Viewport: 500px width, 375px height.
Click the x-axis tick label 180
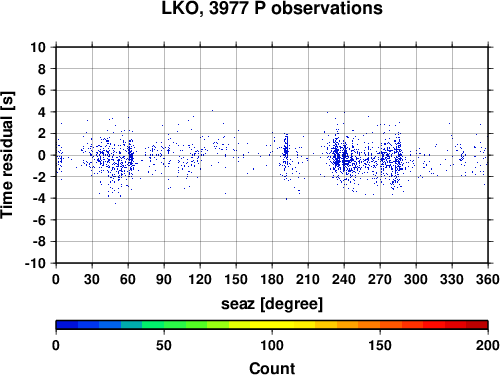tap(272, 279)
